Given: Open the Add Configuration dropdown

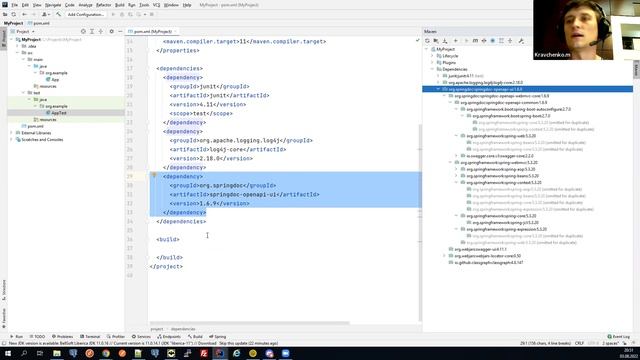Looking at the screenshot, I should coord(86,14).
